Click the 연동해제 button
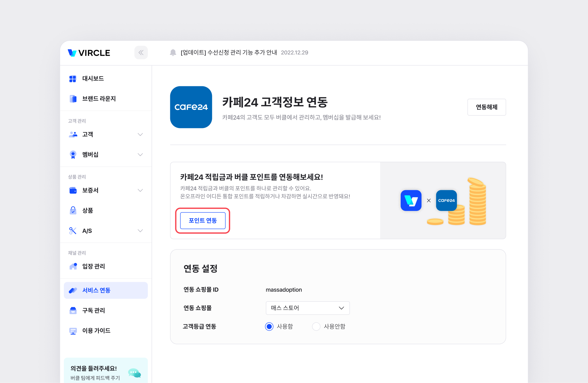 click(x=486, y=107)
